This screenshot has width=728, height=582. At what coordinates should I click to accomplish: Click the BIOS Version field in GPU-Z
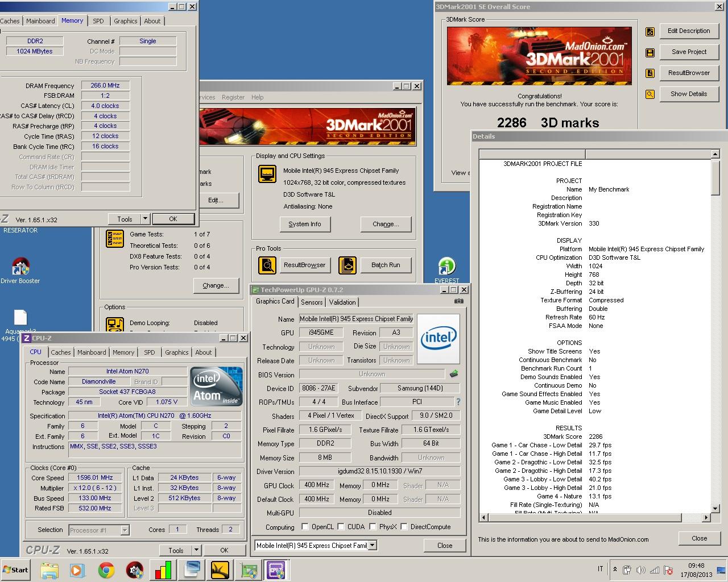pyautogui.click(x=372, y=374)
